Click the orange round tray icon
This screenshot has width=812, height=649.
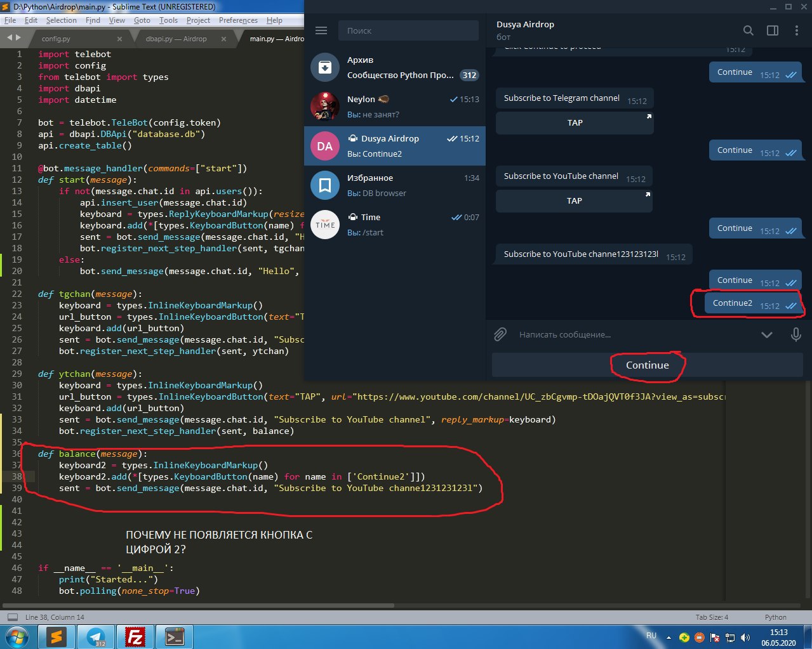coord(700,638)
